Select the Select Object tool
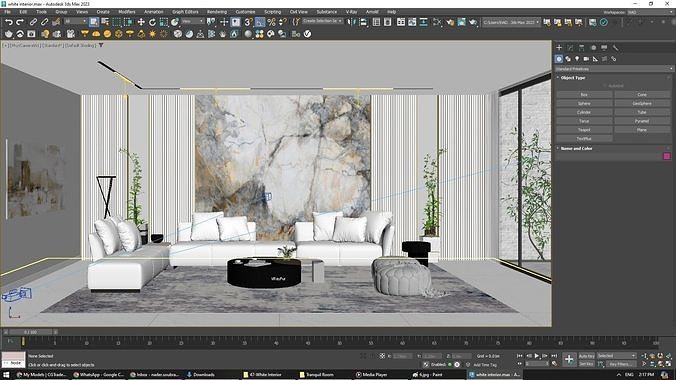This screenshot has width=676, height=380. tap(94, 22)
